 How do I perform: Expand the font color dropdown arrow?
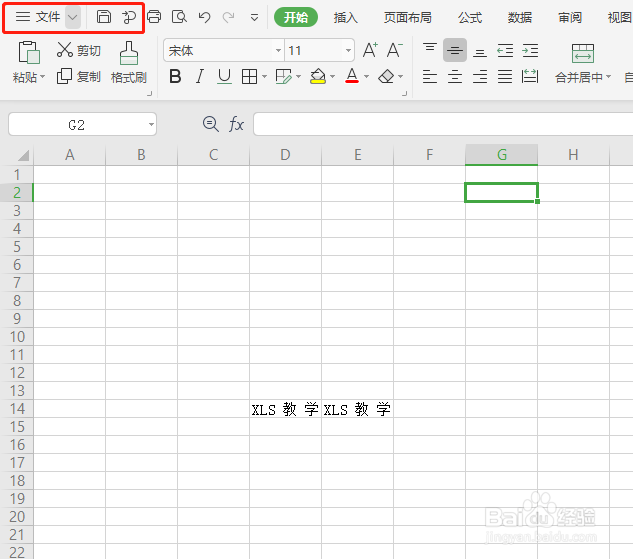[x=367, y=76]
